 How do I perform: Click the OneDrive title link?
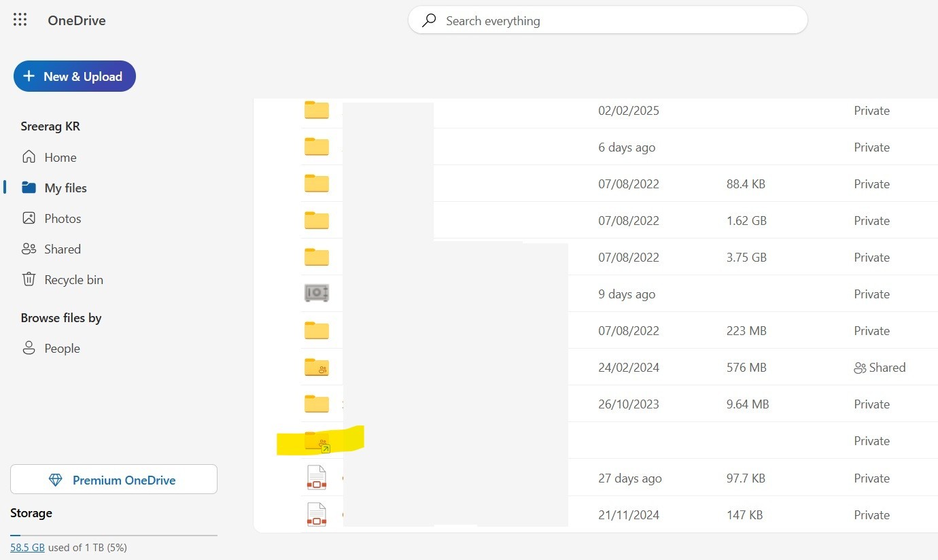coord(77,20)
